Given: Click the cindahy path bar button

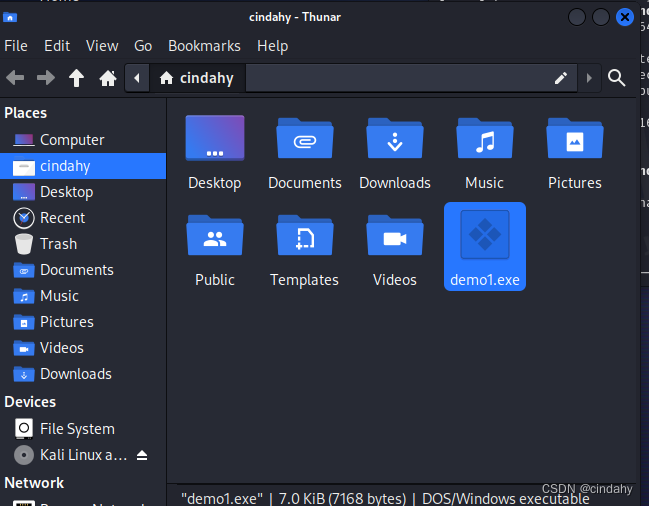Looking at the screenshot, I should [x=196, y=78].
